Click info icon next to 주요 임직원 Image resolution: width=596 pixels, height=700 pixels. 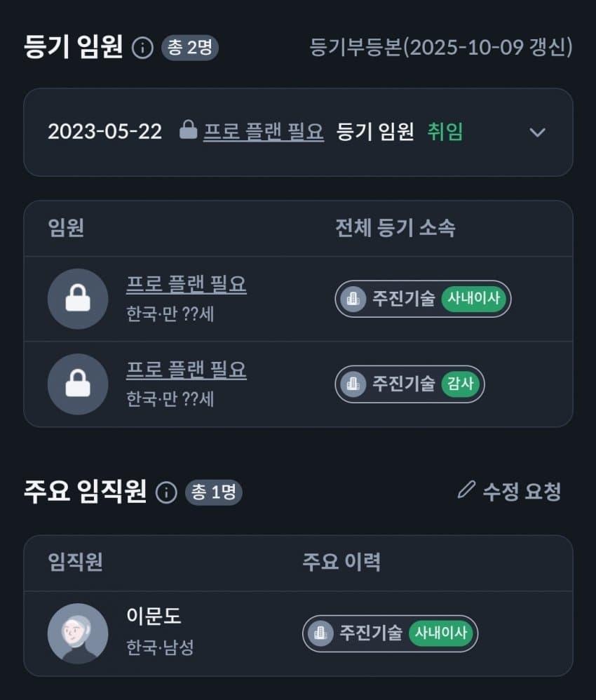(x=166, y=492)
